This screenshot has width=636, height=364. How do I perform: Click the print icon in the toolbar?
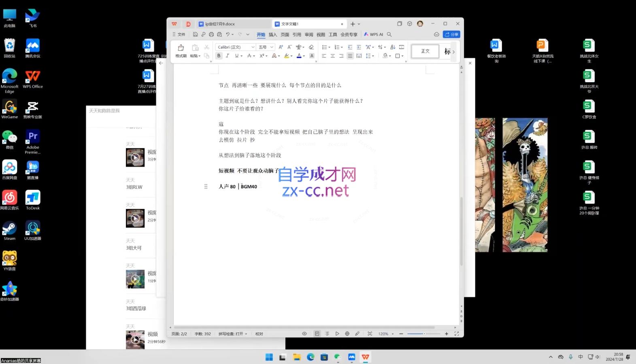click(x=211, y=35)
